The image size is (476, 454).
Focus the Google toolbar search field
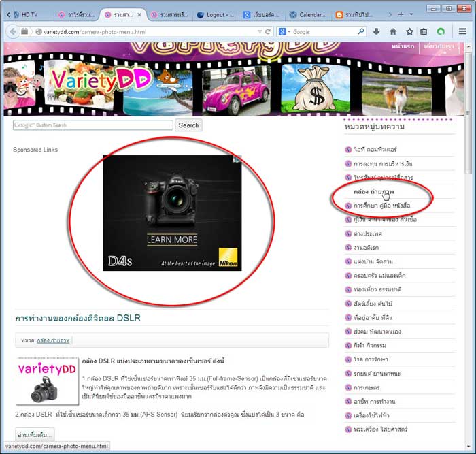coord(324,31)
